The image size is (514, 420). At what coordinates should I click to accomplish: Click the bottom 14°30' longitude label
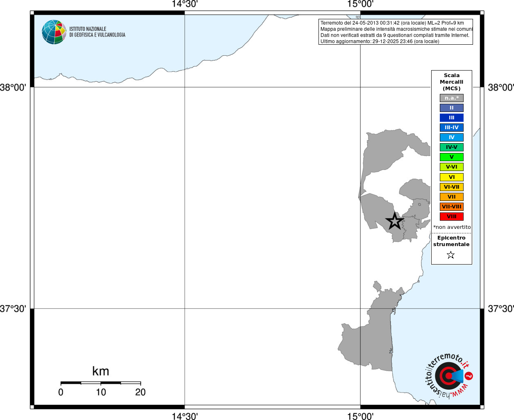click(x=184, y=416)
